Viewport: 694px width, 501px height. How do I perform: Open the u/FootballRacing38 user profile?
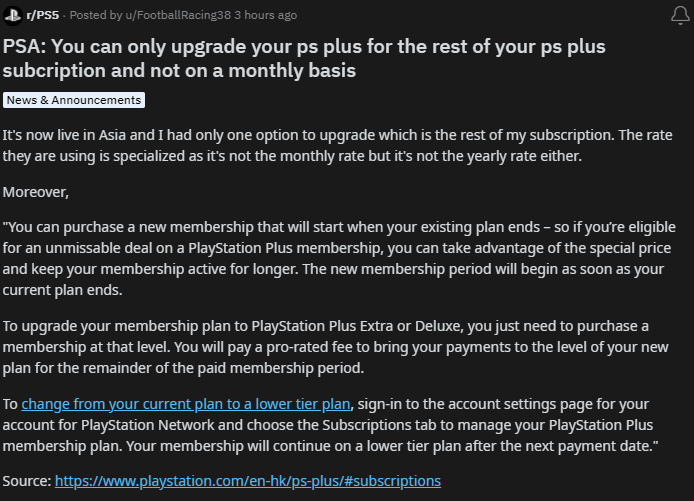178,15
